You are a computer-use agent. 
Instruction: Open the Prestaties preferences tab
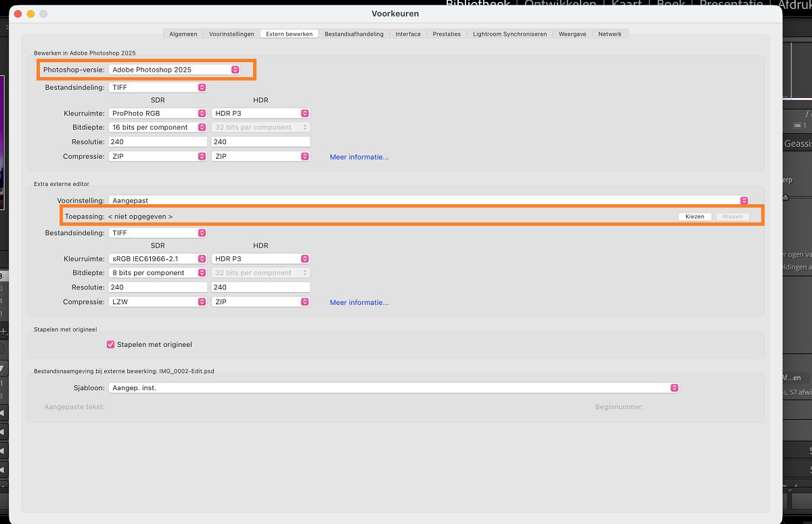[447, 32]
